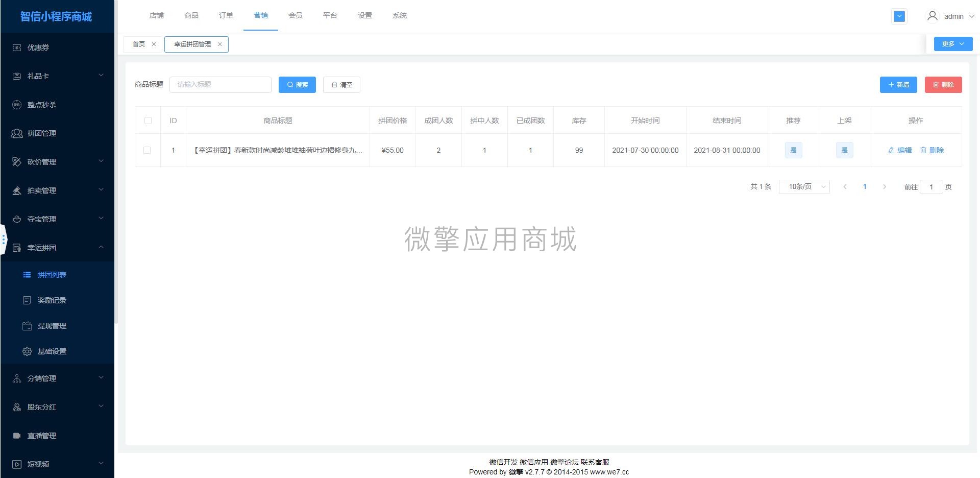The image size is (980, 478).
Task: Click the gift card icon beside 礼品卡
Action: (x=17, y=76)
